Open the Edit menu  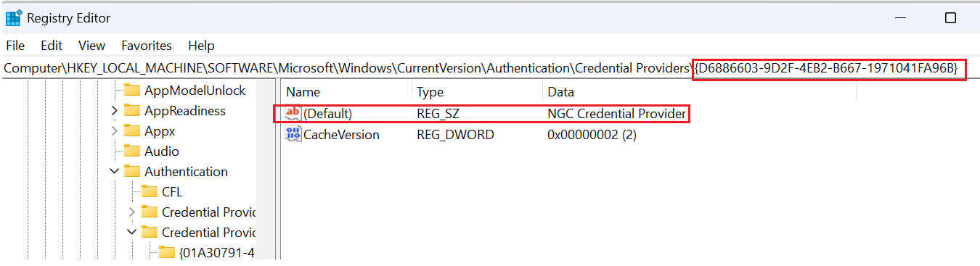pyautogui.click(x=52, y=45)
